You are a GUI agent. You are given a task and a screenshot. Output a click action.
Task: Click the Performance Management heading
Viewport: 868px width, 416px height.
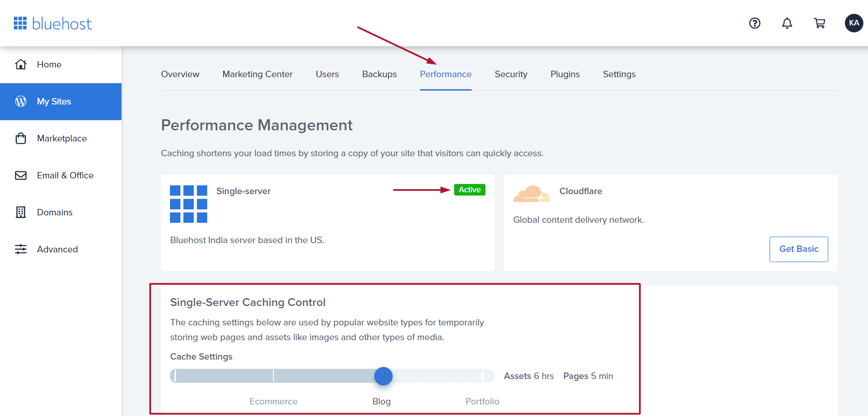tap(257, 125)
